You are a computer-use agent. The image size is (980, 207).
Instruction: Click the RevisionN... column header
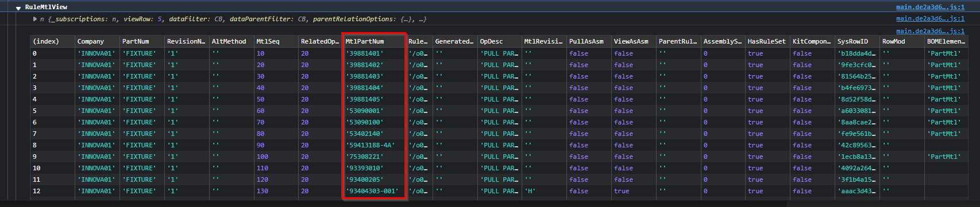(x=187, y=41)
